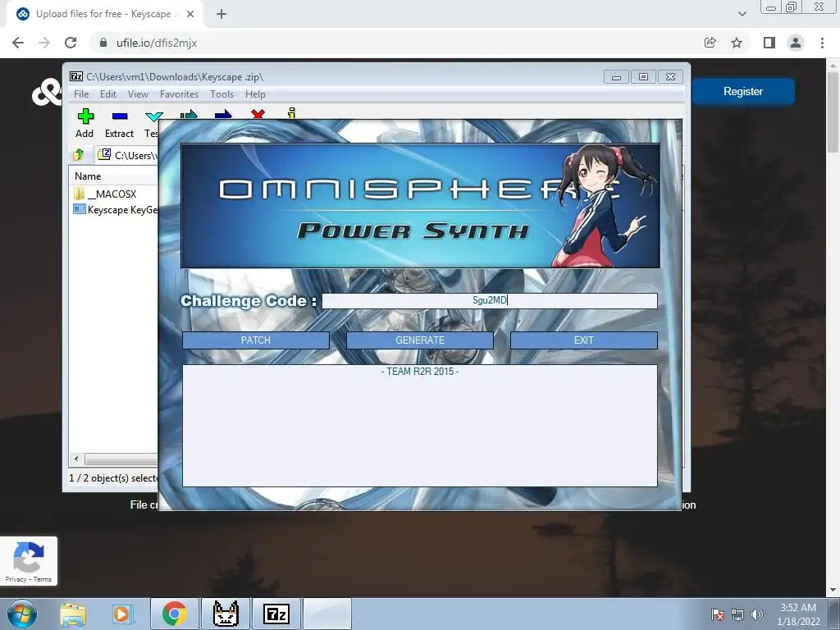Screen dimensions: 840x630
Task: Click the keygen output text area
Action: click(419, 426)
